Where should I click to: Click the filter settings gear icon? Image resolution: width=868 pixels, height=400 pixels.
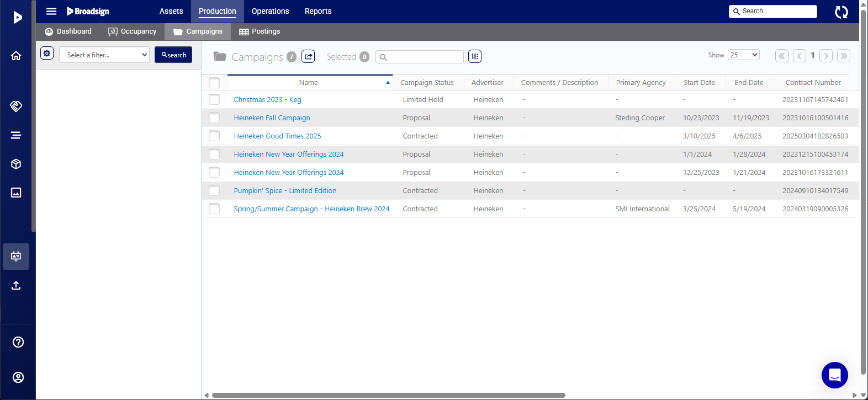coord(47,54)
